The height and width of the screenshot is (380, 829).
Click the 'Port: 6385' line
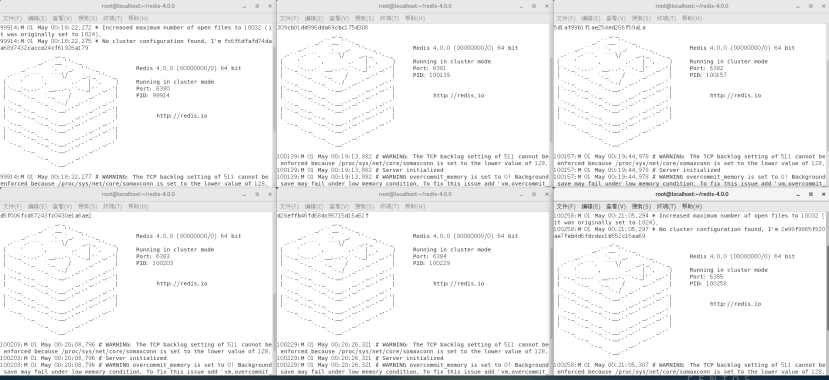click(x=706, y=276)
